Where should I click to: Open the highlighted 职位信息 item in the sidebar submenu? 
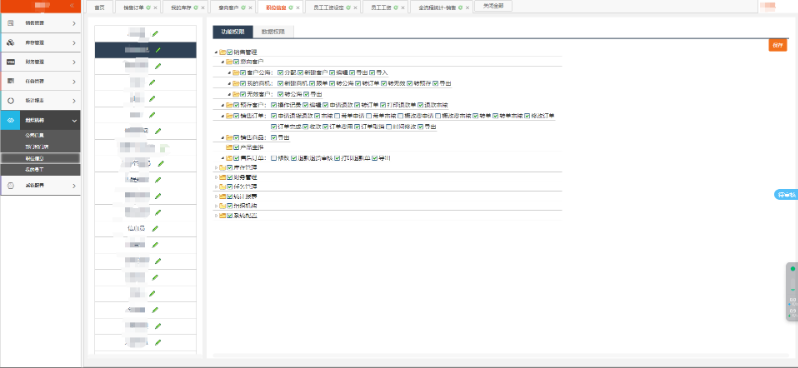[40, 158]
